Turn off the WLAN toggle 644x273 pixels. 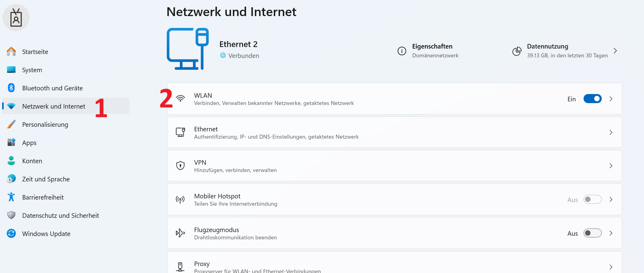[592, 99]
